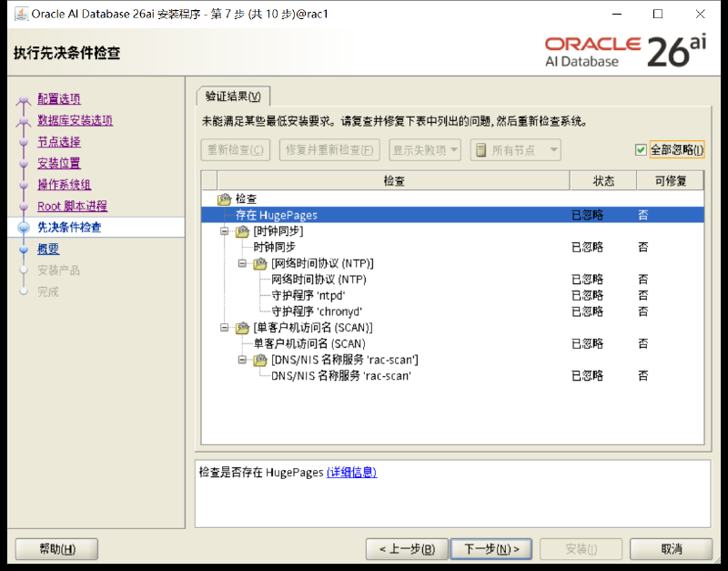Go to 操作系统组 step
Image resolution: width=728 pixels, height=571 pixels.
(x=64, y=185)
